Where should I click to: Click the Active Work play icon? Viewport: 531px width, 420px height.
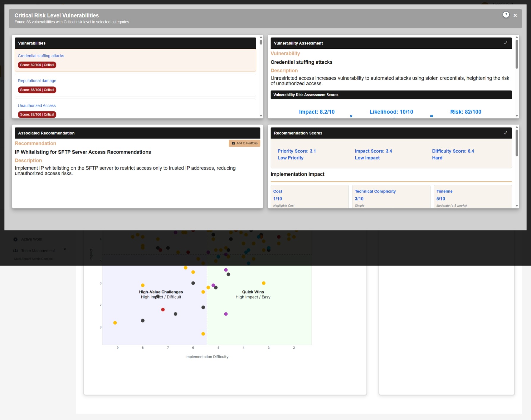(x=15, y=239)
